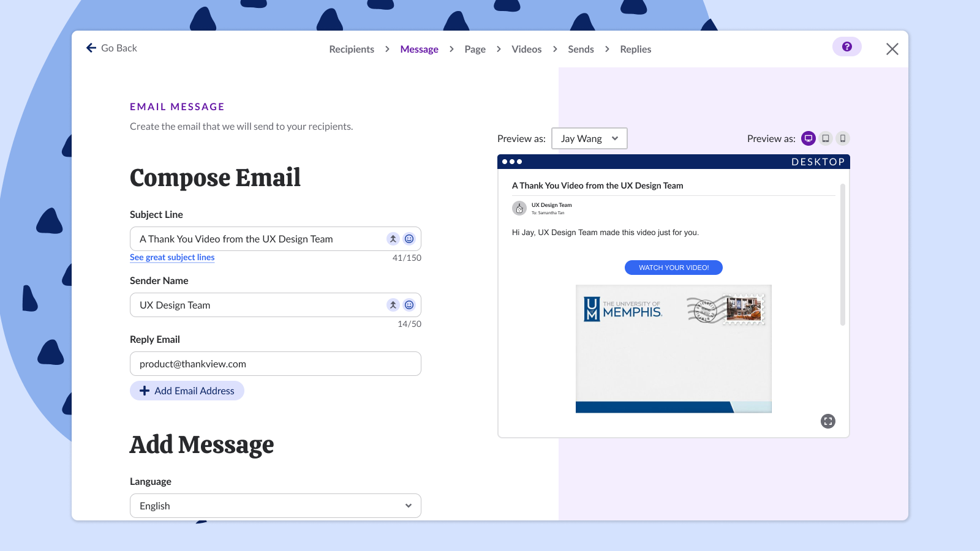Open the help menu

(x=847, y=47)
